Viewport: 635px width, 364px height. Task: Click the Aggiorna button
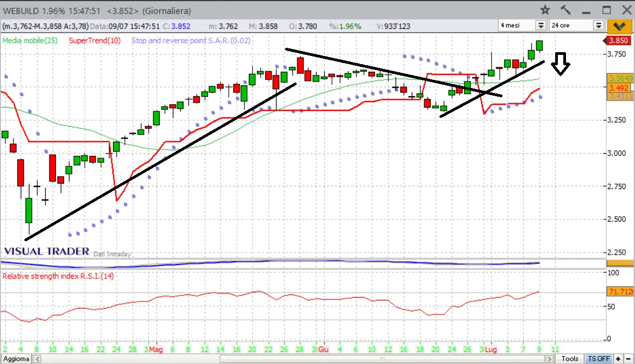pos(16,359)
